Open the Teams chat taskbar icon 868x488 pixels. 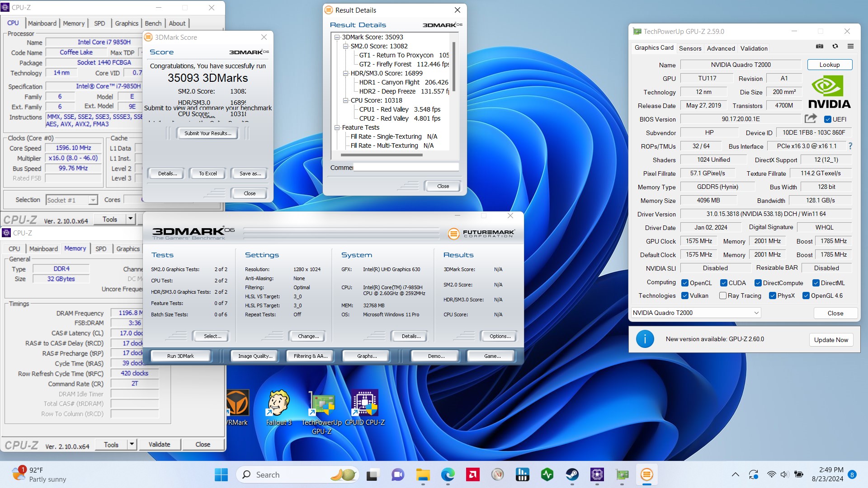397,474
